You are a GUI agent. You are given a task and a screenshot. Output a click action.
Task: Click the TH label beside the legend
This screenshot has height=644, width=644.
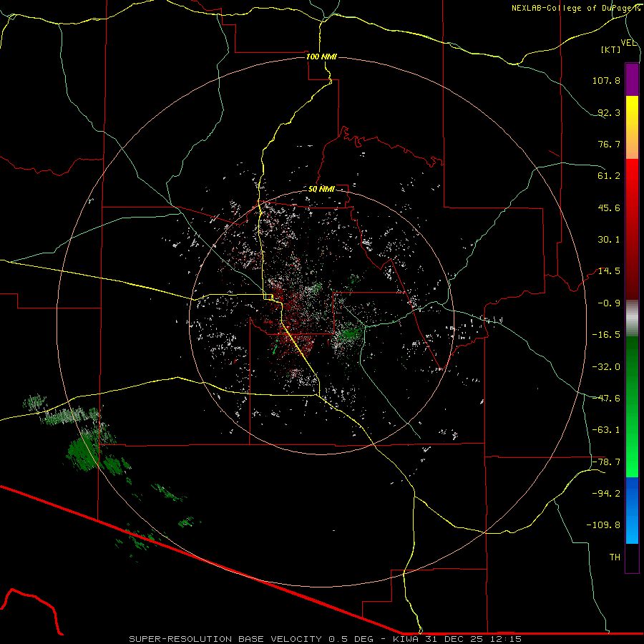pos(614,557)
